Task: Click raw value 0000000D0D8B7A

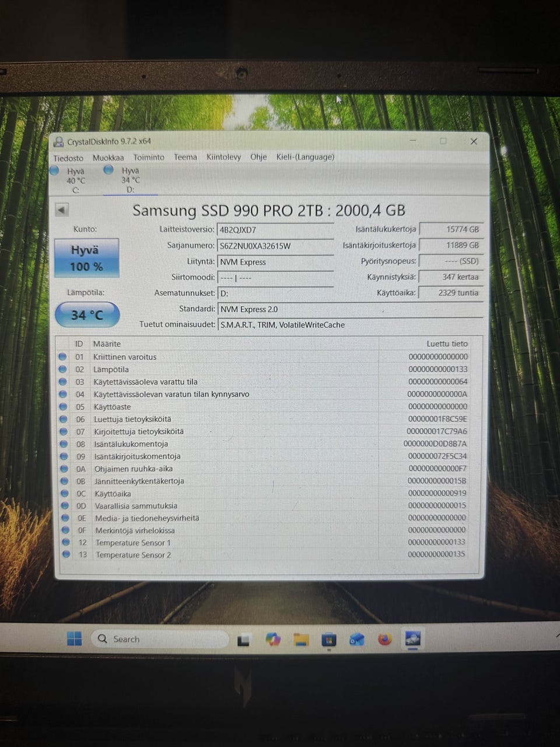Action: tap(435, 444)
